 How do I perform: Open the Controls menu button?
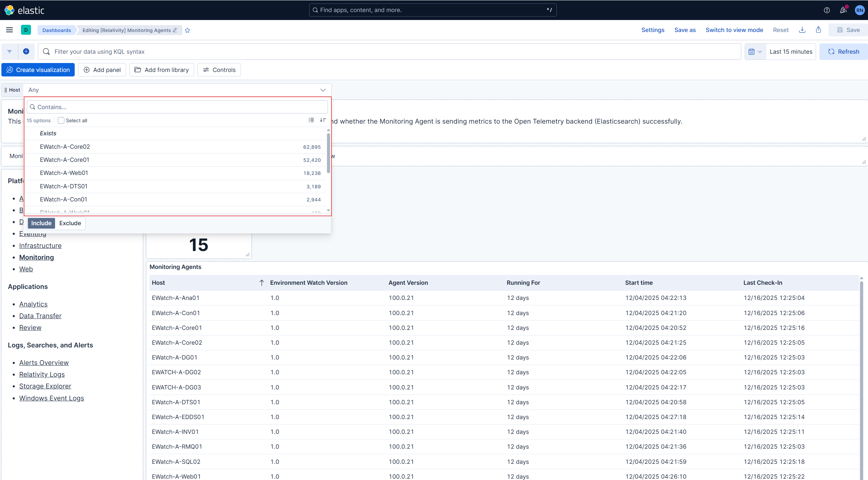point(219,70)
